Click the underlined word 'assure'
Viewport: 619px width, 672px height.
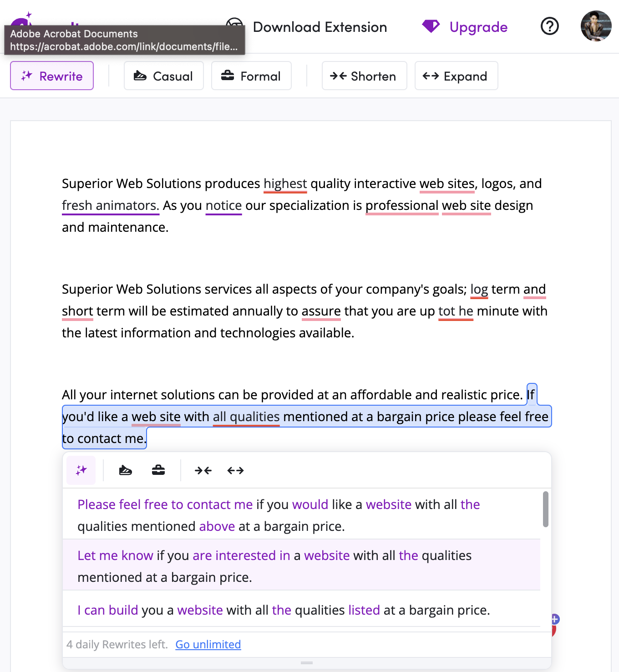coord(321,311)
